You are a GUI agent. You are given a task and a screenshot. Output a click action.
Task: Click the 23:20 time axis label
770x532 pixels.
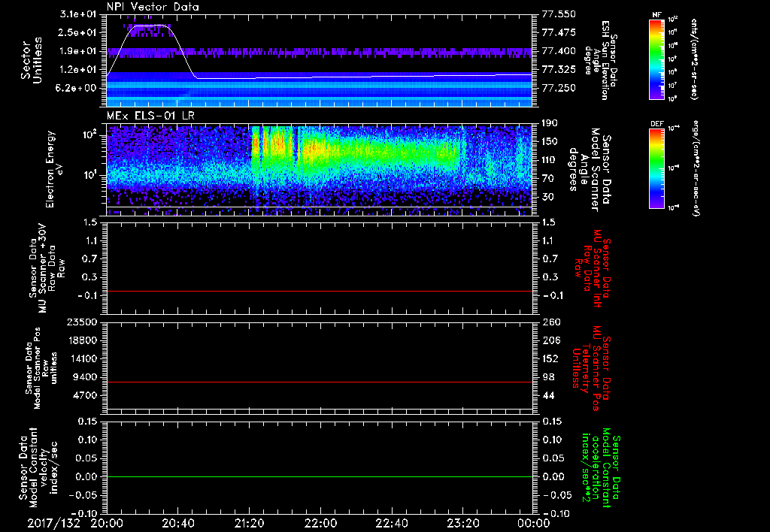click(462, 523)
